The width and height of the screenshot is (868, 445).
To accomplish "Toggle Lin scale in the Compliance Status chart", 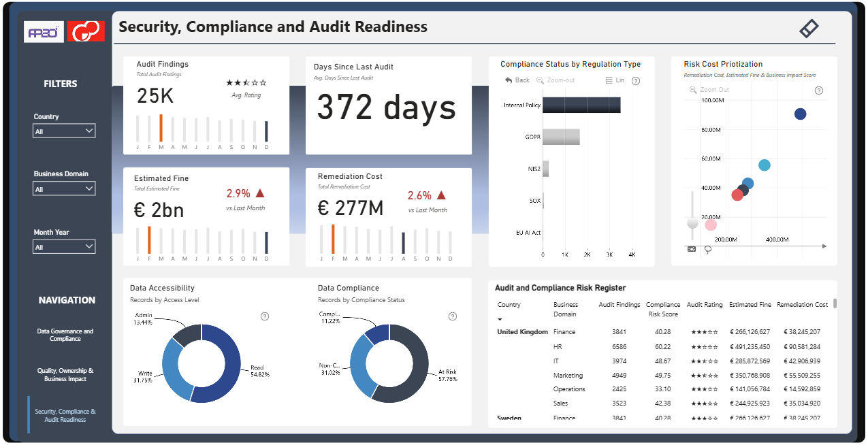I will pos(615,80).
